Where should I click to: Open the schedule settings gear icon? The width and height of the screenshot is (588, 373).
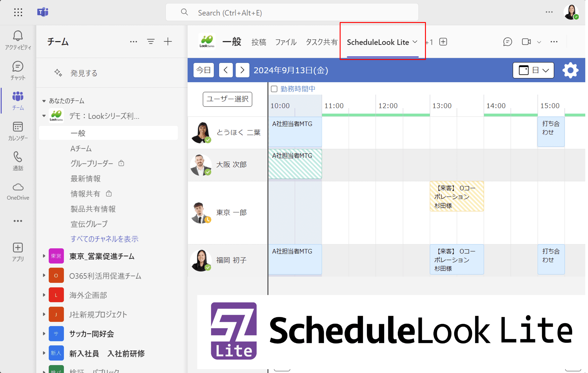(x=571, y=70)
